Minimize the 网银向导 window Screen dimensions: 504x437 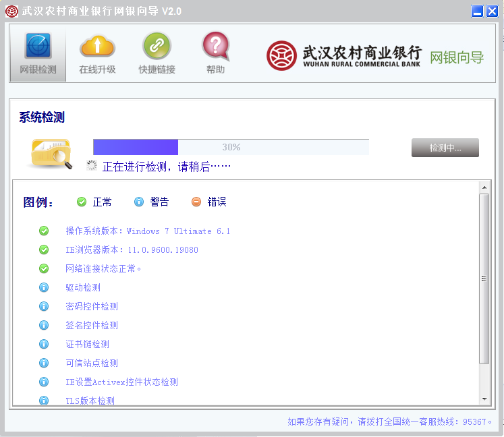pos(477,11)
